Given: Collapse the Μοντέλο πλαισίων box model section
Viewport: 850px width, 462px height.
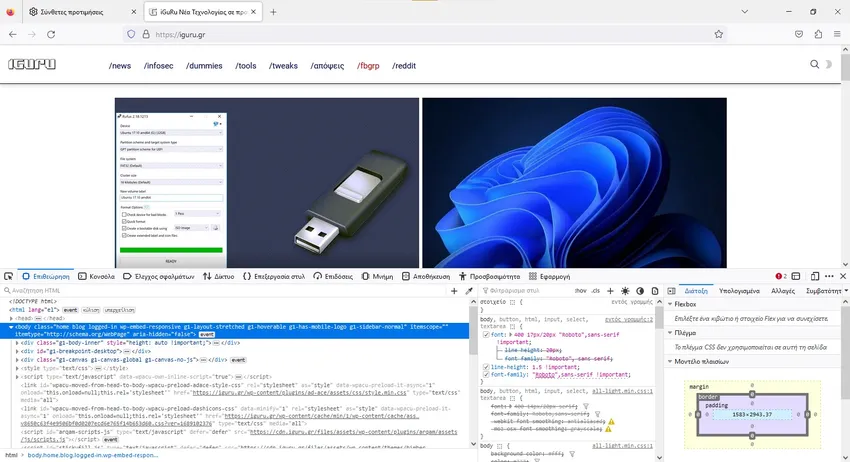Looking at the screenshot, I should click(670, 362).
